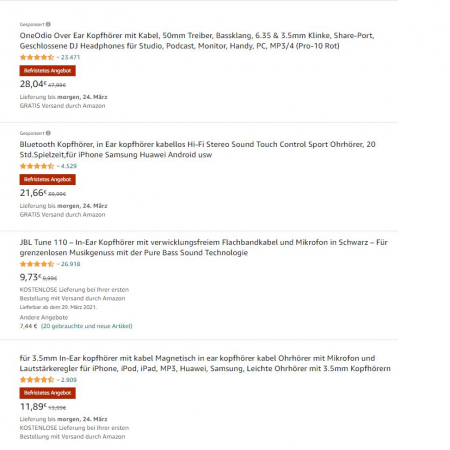Click Befristetes Angebot badge above 21,66€ price

[x=48, y=179]
